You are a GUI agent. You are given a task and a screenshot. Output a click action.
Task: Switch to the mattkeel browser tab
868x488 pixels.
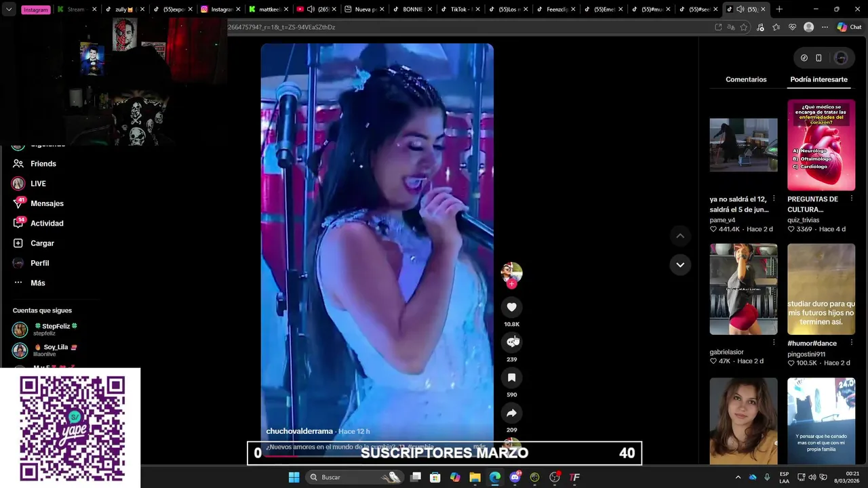point(269,9)
